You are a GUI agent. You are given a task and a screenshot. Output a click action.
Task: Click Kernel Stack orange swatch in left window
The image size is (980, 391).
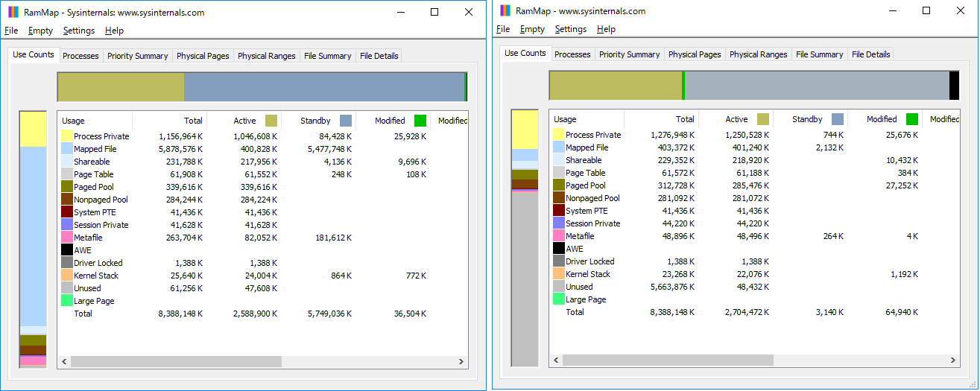coord(67,276)
